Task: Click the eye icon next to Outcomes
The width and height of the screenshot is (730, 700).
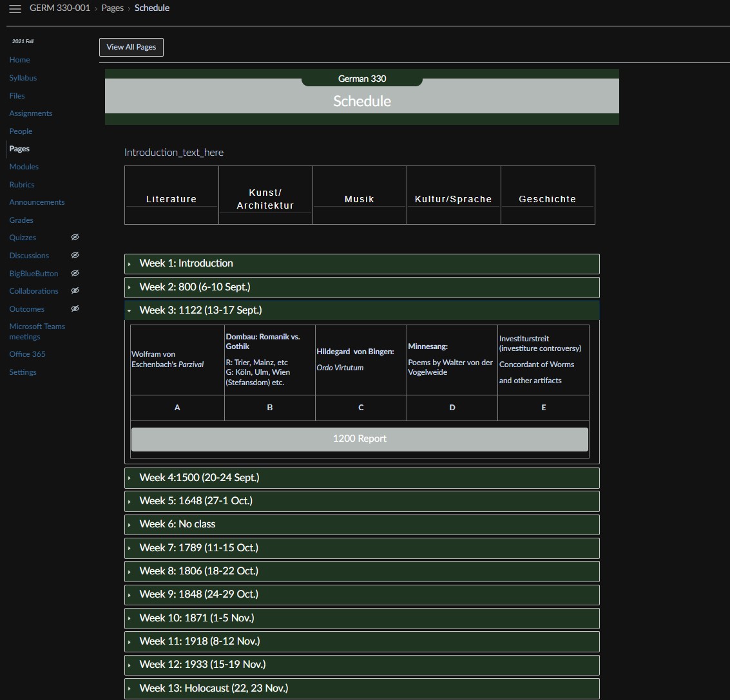Action: [x=75, y=309]
